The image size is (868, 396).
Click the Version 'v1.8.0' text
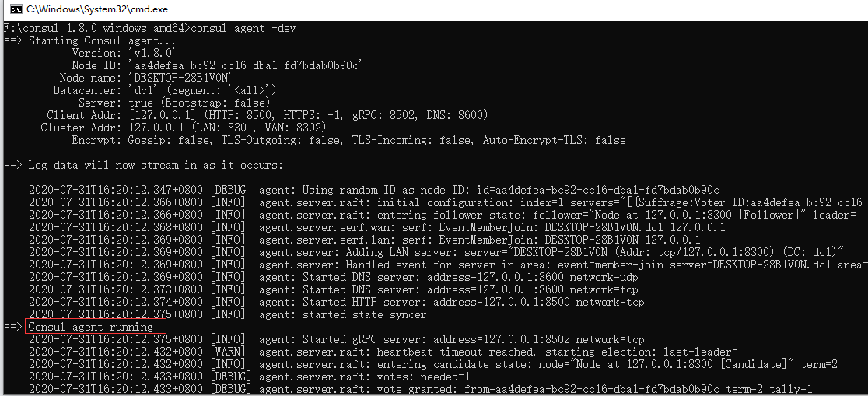tap(152, 53)
